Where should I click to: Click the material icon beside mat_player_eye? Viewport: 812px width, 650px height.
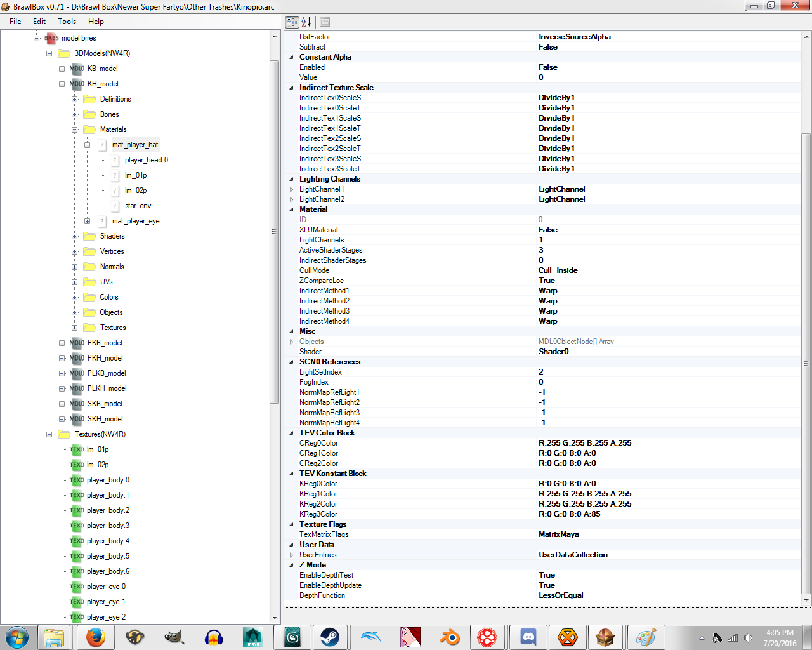coord(102,221)
